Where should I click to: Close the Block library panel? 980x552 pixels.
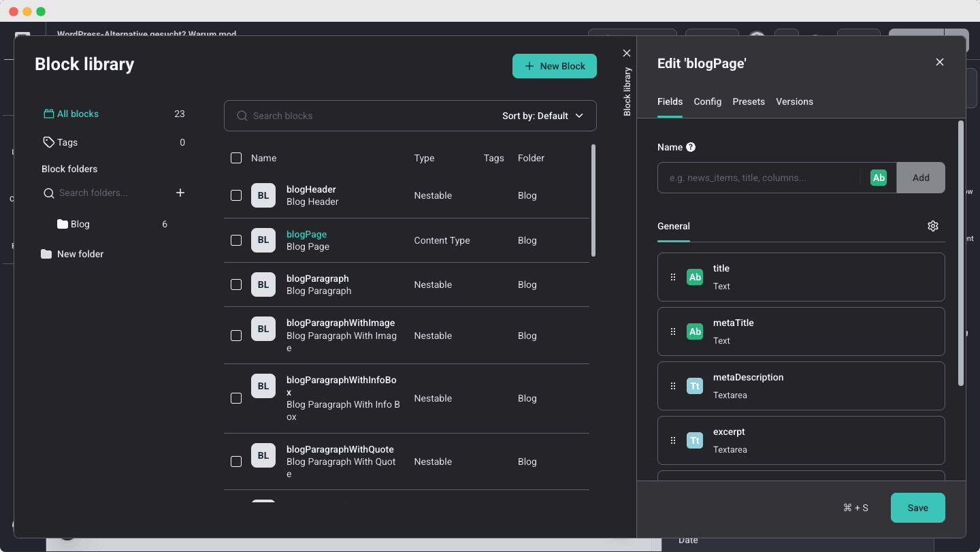click(627, 53)
